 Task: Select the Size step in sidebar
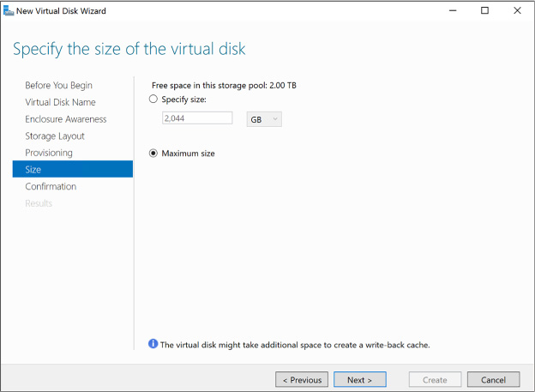pyautogui.click(x=73, y=169)
